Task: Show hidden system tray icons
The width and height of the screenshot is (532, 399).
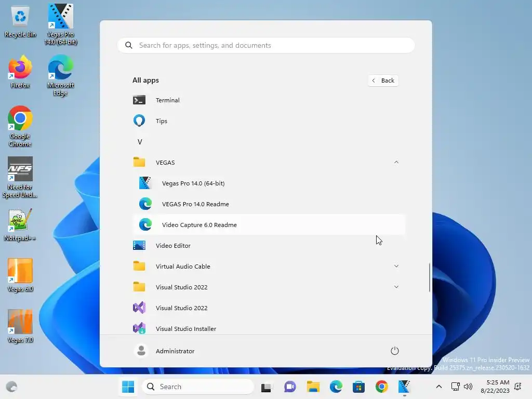Action: 438,387
